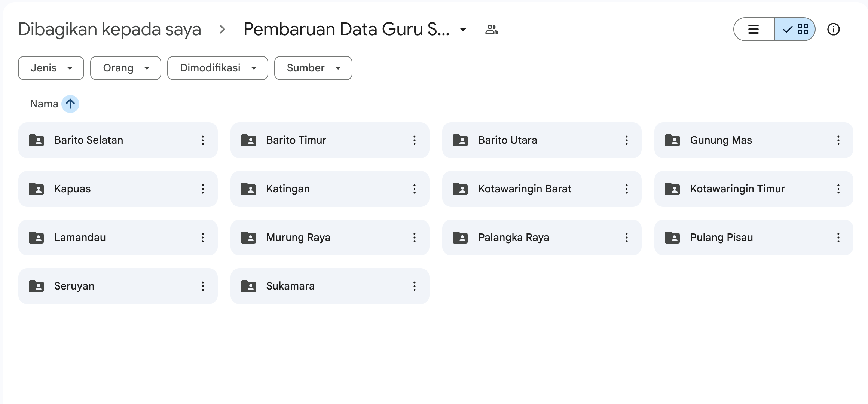This screenshot has width=868, height=404.
Task: Expand the Orang filter dropdown
Action: click(x=126, y=68)
